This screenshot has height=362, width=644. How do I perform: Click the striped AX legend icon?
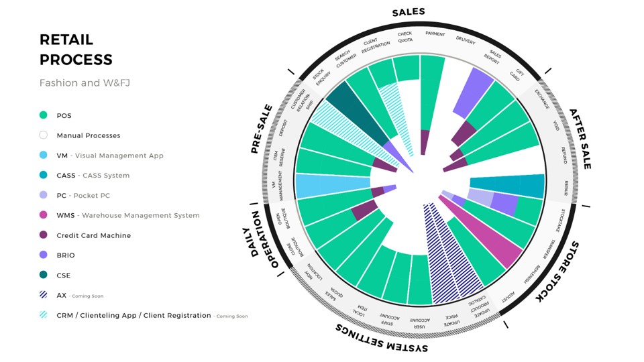point(44,295)
